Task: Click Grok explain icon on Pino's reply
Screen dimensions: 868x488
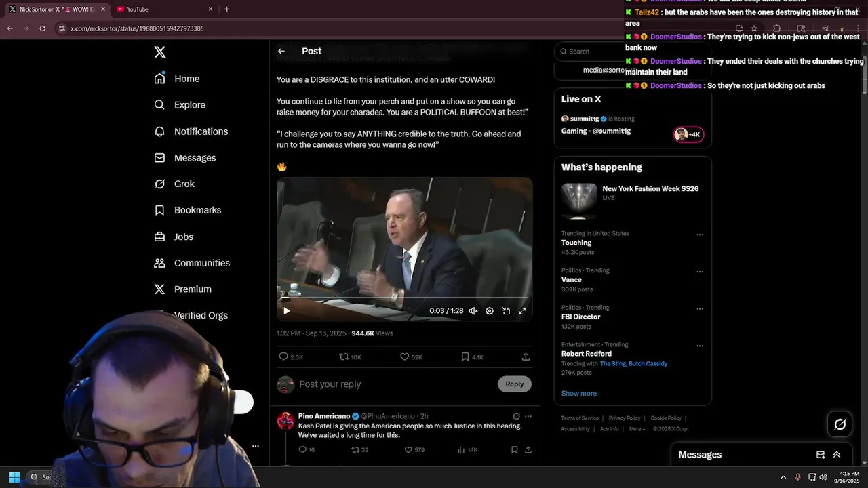Action: click(516, 416)
